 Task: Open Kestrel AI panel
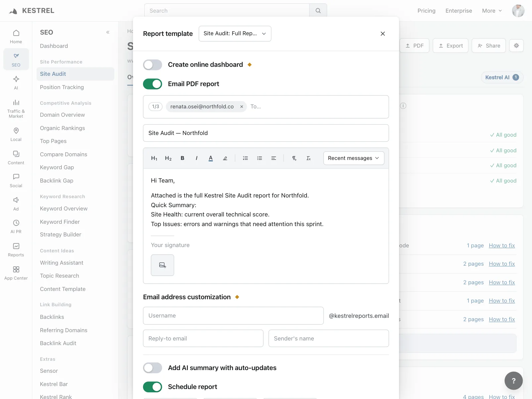coord(502,77)
